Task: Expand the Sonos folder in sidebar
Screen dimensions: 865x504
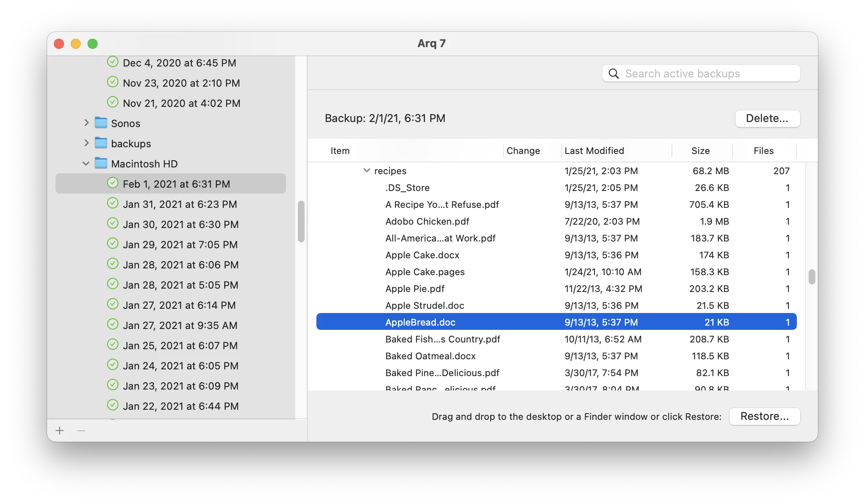Action: [86, 123]
